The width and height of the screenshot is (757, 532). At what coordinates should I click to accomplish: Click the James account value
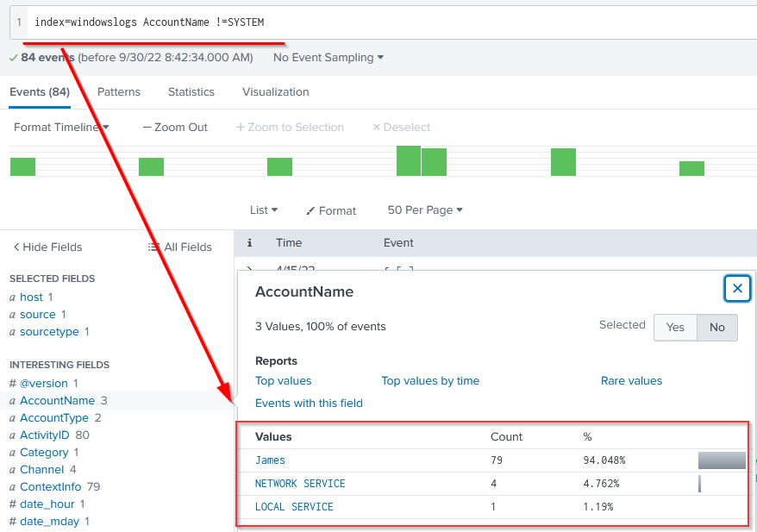[270, 460]
